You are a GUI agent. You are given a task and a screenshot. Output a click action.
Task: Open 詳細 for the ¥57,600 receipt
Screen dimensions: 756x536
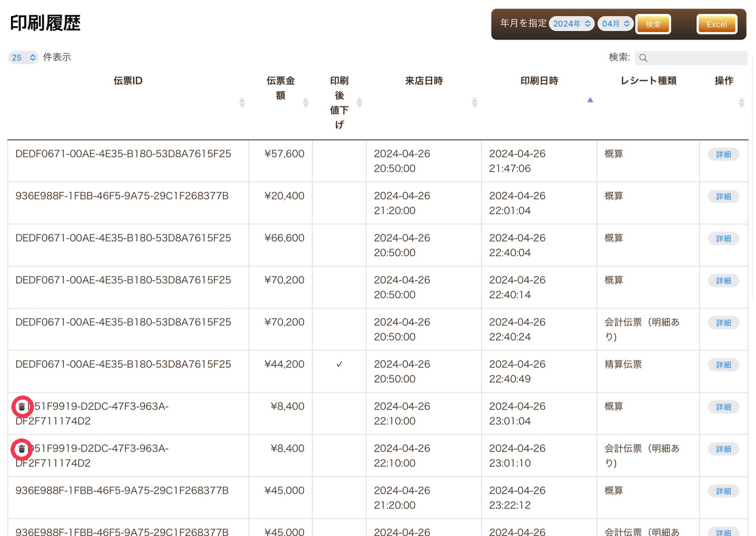tap(723, 154)
